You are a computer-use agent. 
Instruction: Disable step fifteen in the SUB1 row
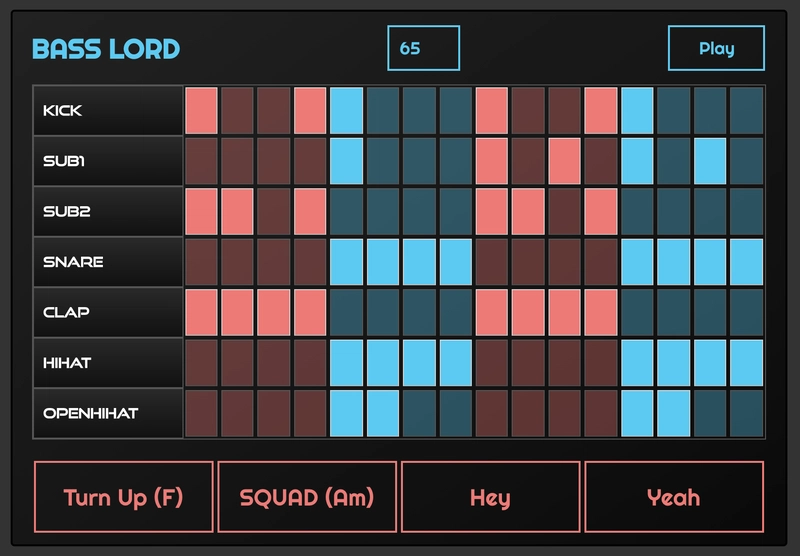pyautogui.click(x=710, y=161)
